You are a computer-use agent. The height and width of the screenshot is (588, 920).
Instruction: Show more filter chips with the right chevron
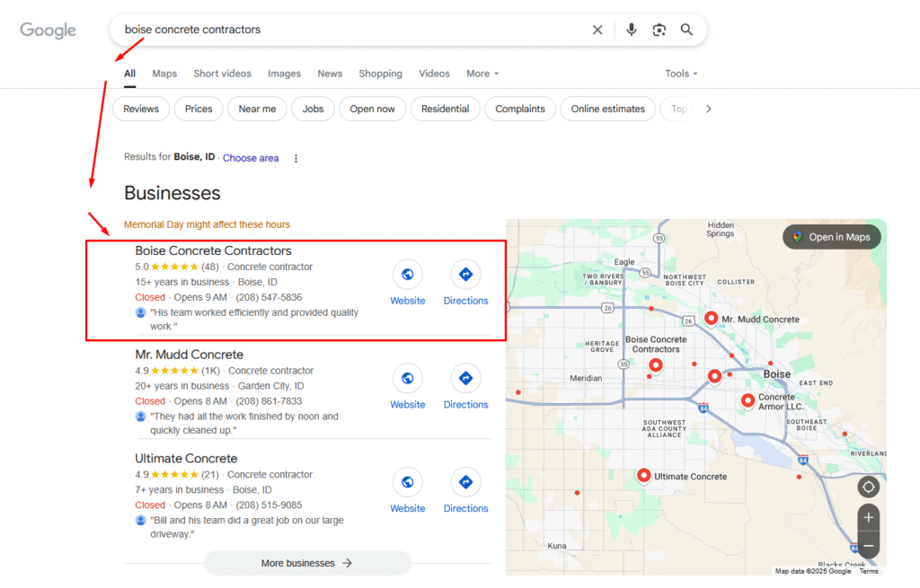tap(709, 109)
